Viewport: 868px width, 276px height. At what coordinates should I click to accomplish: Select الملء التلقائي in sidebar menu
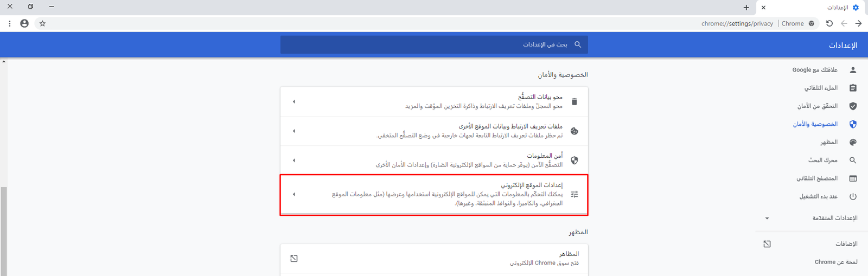tap(821, 88)
